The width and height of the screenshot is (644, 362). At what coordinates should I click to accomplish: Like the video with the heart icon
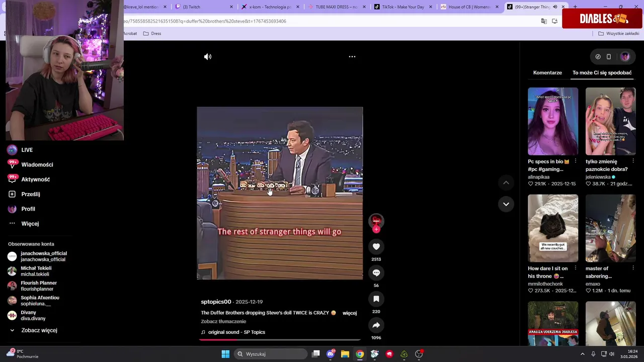point(376,246)
